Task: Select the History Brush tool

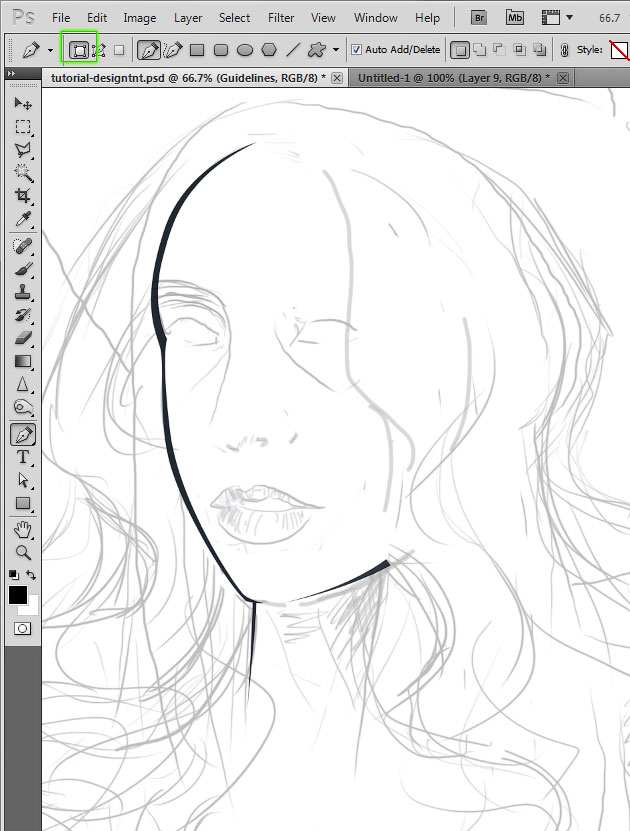Action: point(23,315)
